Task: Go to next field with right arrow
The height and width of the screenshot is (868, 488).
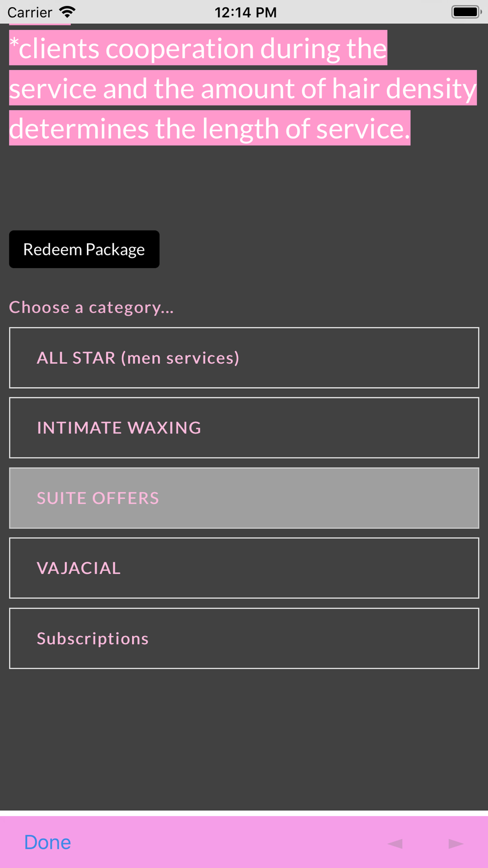Action: coord(456,843)
